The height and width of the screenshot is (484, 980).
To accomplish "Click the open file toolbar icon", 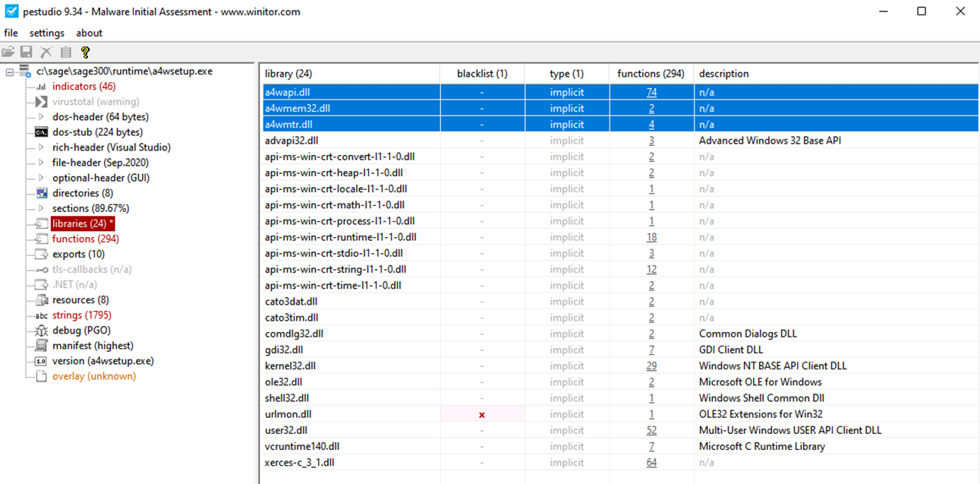I will (x=8, y=52).
